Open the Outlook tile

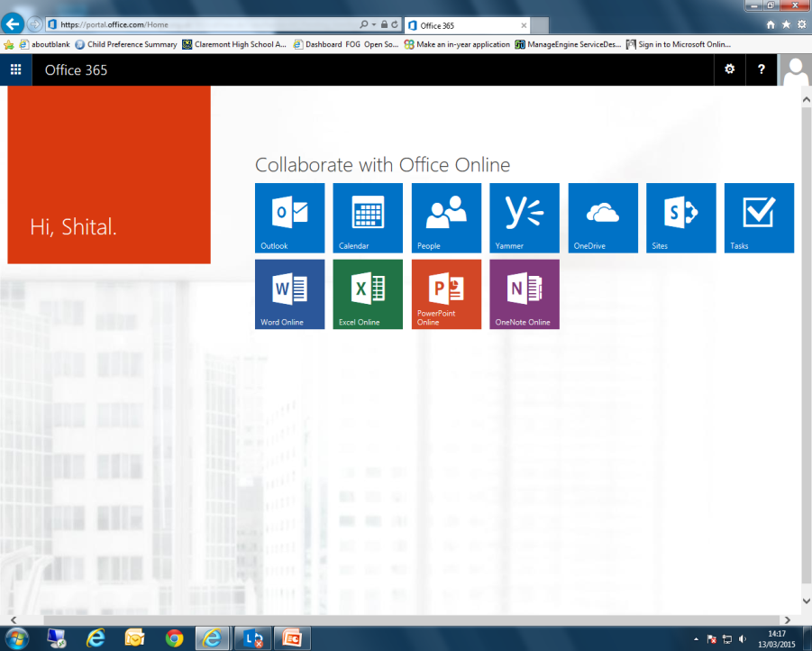289,217
